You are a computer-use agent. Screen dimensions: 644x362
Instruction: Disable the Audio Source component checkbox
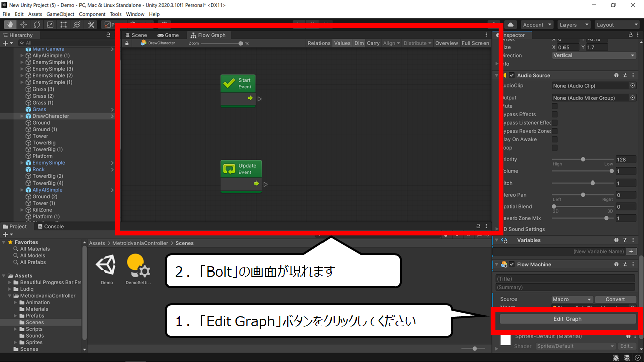click(x=512, y=75)
